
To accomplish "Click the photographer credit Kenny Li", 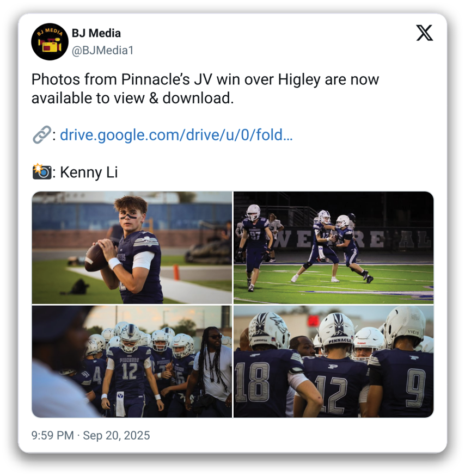I will (x=89, y=172).
